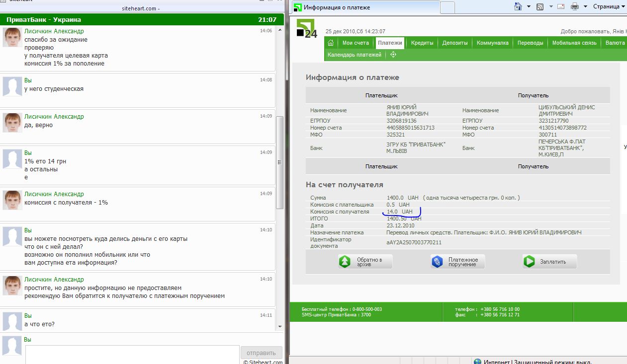Click the На счет получателя heading
The height and width of the screenshot is (364, 627).
pos(345,185)
